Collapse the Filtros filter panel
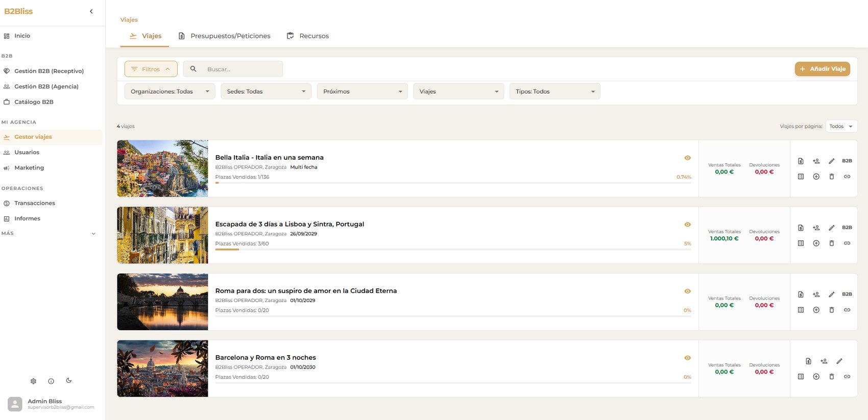 point(151,69)
